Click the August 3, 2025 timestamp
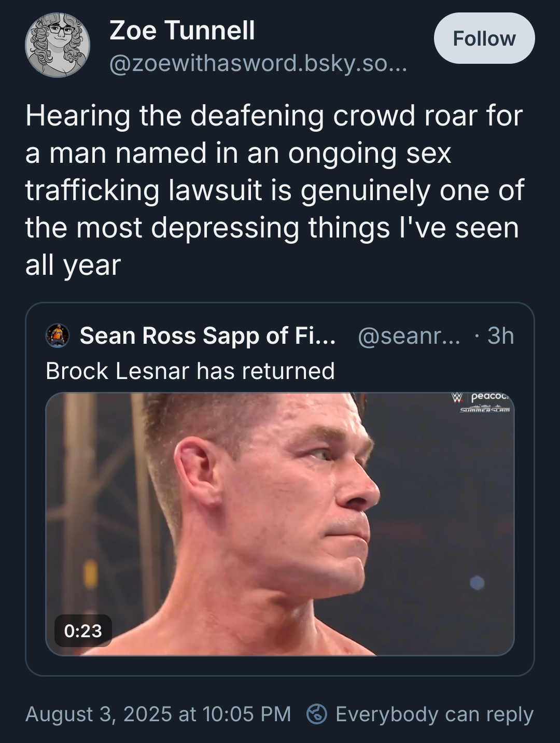This screenshot has width=560, height=743. pyautogui.click(x=158, y=714)
